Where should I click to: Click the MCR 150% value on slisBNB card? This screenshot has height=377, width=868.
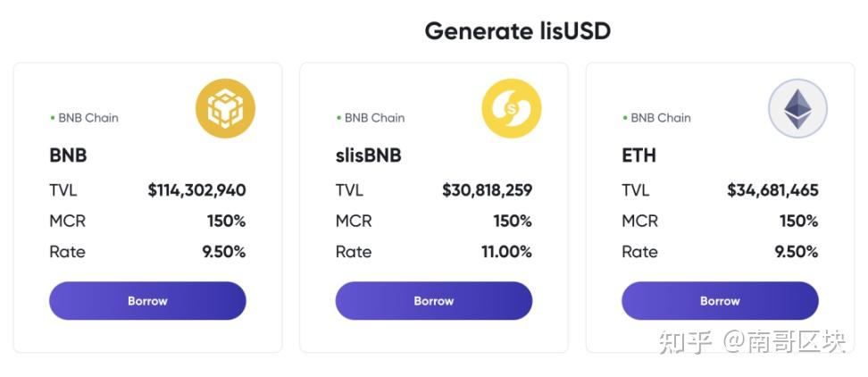(513, 222)
